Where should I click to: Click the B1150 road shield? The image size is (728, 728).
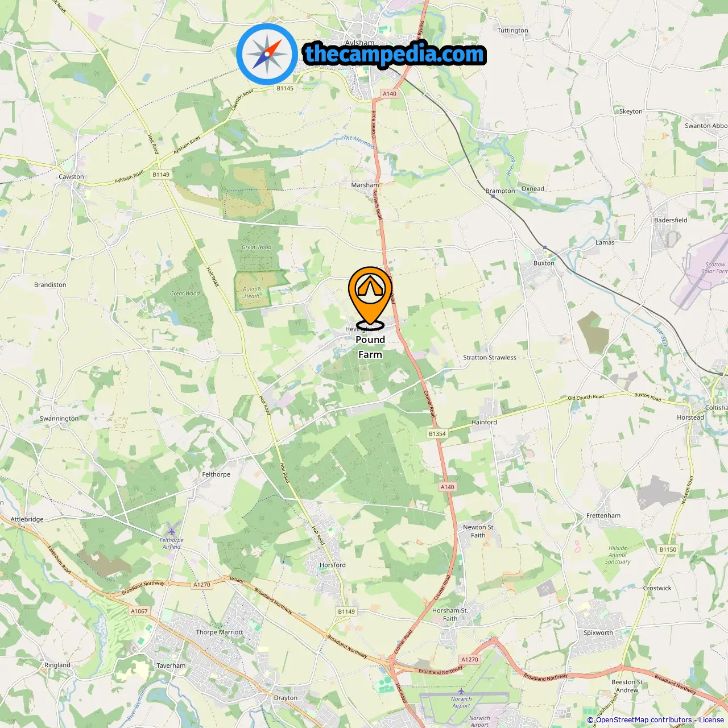[668, 549]
